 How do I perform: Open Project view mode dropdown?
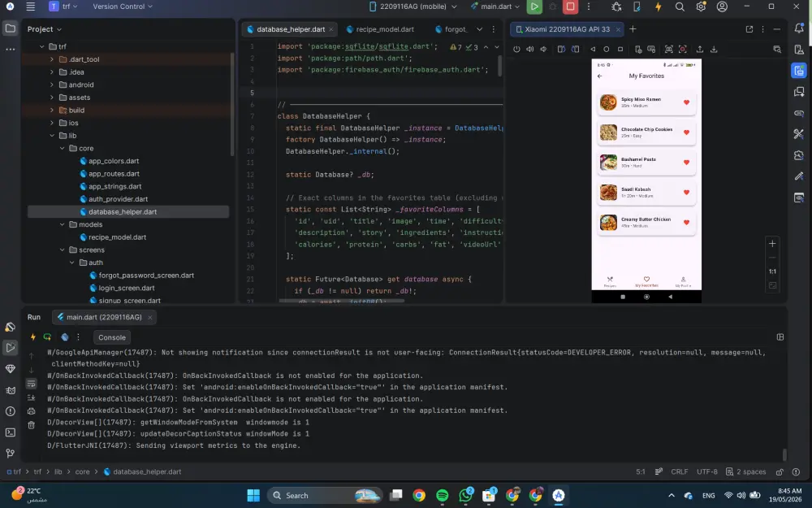click(x=45, y=29)
